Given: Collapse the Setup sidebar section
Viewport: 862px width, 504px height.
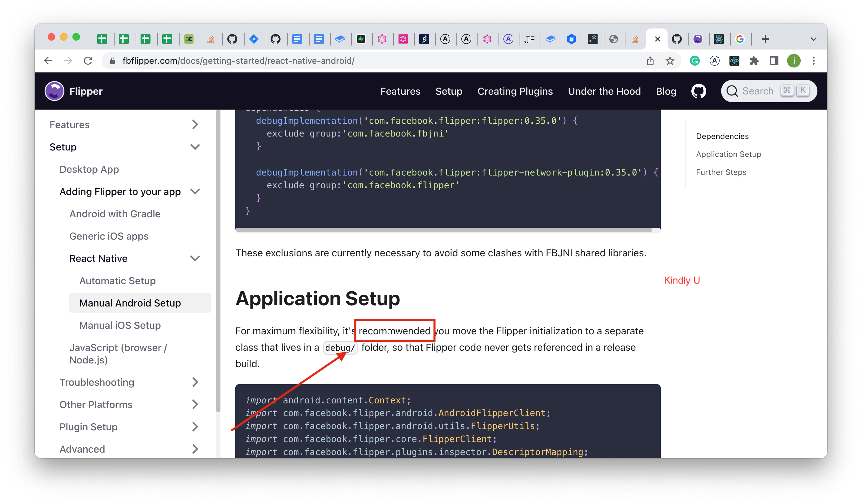Looking at the screenshot, I should (x=195, y=147).
